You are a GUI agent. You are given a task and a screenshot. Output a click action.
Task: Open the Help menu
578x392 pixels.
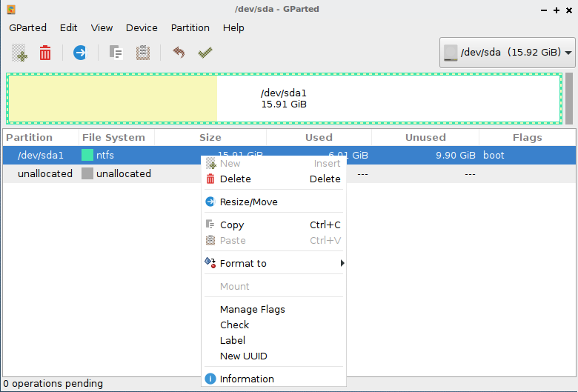[x=233, y=28]
